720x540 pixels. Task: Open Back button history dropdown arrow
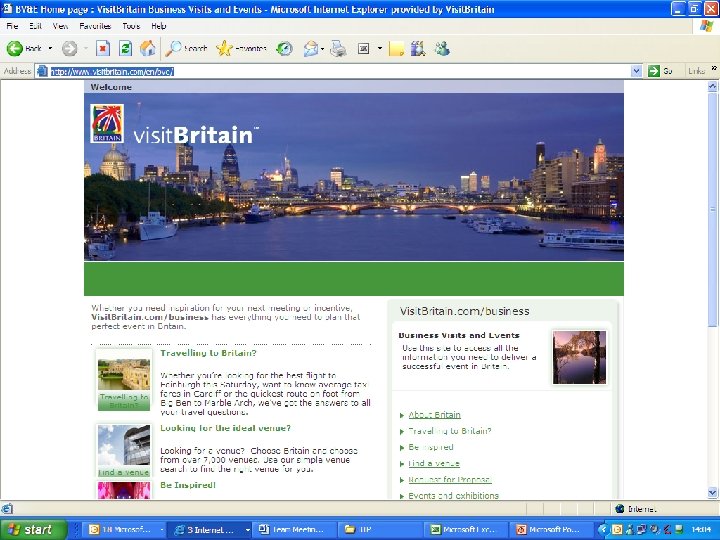click(x=50, y=48)
